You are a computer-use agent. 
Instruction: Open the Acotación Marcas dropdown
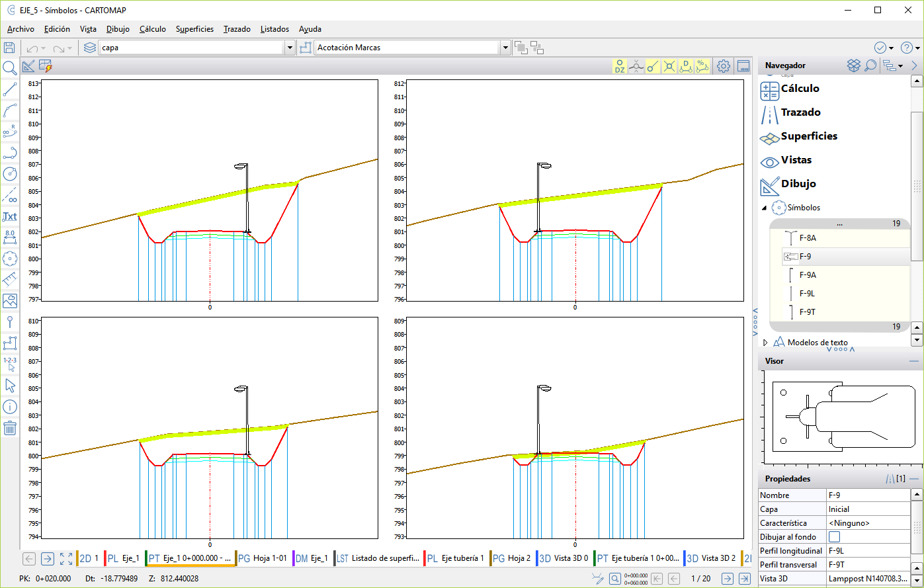[x=505, y=48]
